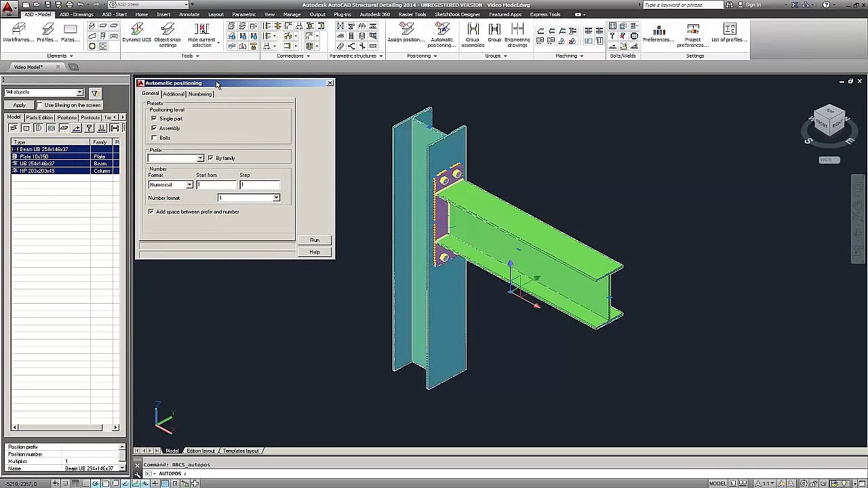The width and height of the screenshot is (868, 488).
Task: Click the Run button
Action: pyautogui.click(x=315, y=240)
